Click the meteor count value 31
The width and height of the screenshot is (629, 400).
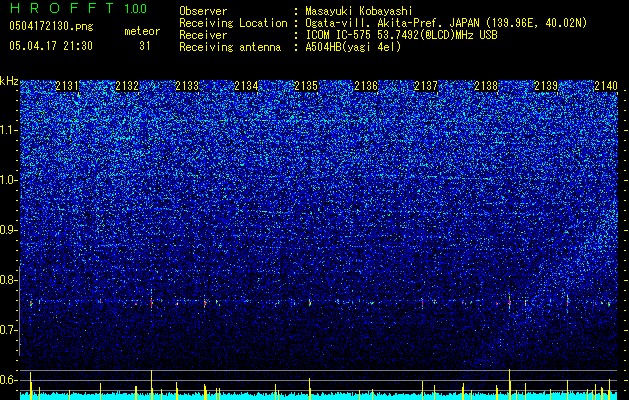[x=145, y=46]
